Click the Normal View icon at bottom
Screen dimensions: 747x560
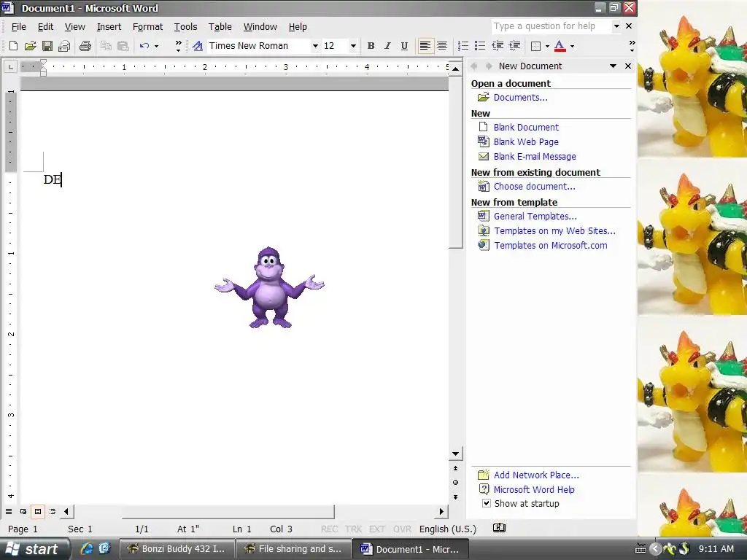click(x=9, y=511)
